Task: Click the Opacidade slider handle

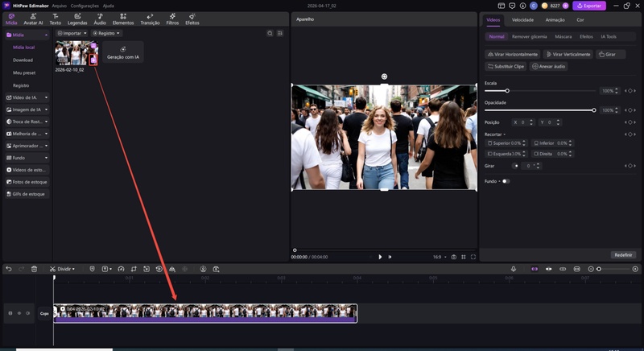Action: 594,110
